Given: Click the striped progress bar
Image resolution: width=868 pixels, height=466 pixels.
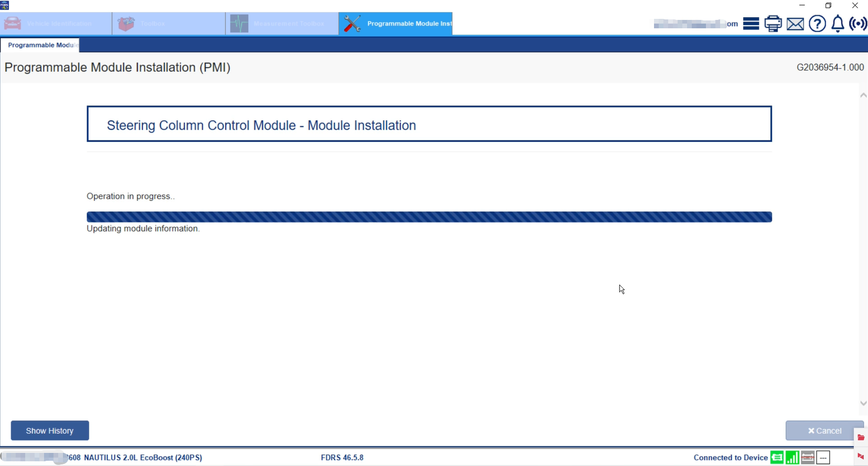Looking at the screenshot, I should tap(429, 217).
